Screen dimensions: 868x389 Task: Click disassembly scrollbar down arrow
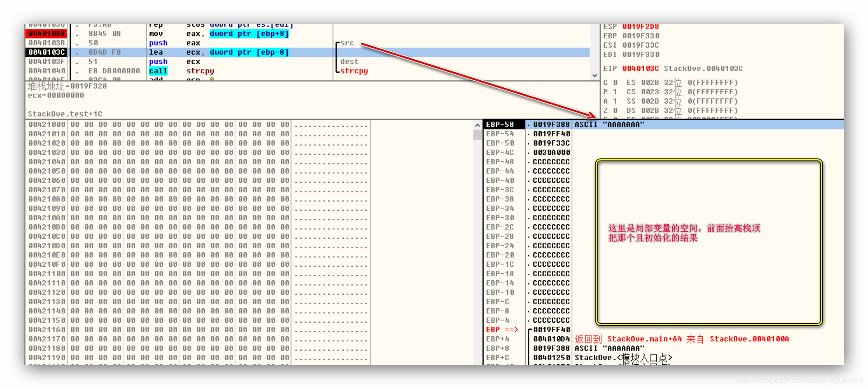pyautogui.click(x=595, y=75)
